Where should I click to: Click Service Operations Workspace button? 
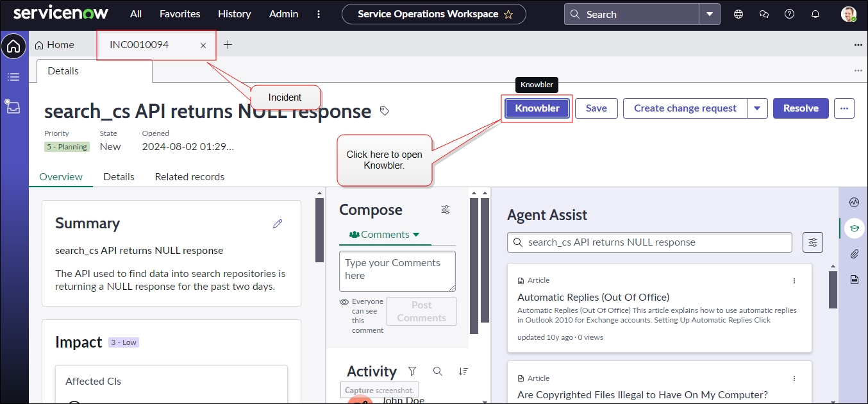point(434,14)
